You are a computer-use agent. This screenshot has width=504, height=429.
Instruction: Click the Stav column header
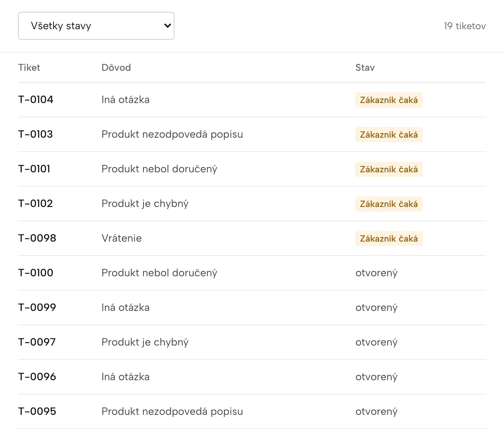365,67
